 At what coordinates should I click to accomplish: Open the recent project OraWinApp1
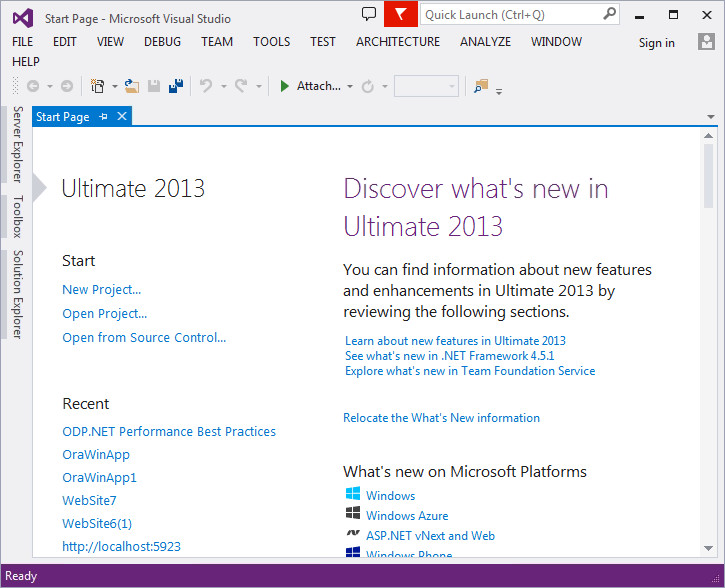(99, 478)
